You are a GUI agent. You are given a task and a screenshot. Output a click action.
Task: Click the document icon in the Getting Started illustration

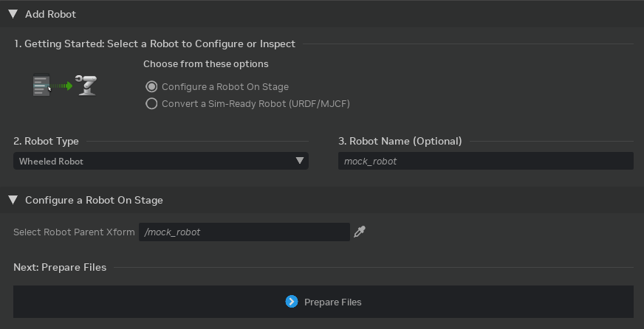[x=41, y=86]
